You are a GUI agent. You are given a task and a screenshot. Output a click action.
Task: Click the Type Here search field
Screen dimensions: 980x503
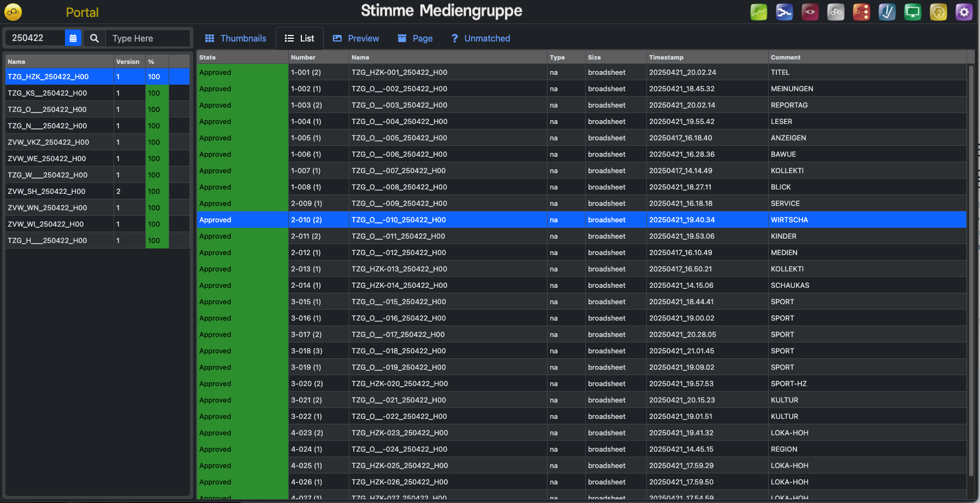pyautogui.click(x=147, y=38)
